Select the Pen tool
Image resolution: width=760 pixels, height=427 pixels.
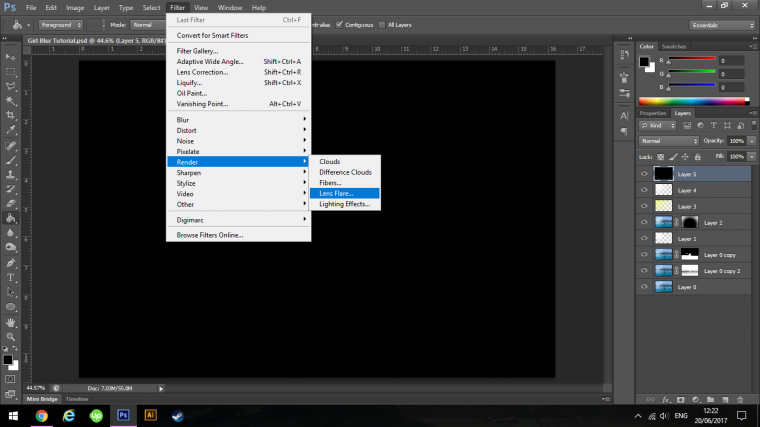point(10,263)
